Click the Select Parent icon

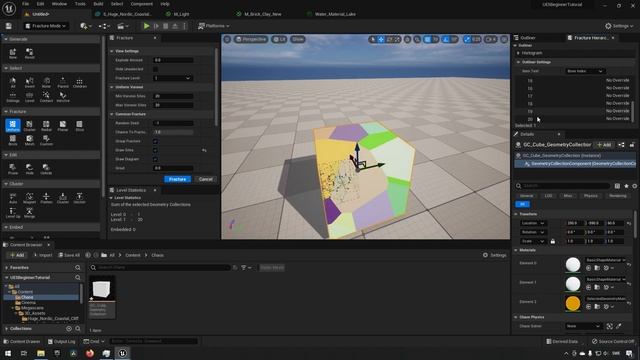click(63, 82)
